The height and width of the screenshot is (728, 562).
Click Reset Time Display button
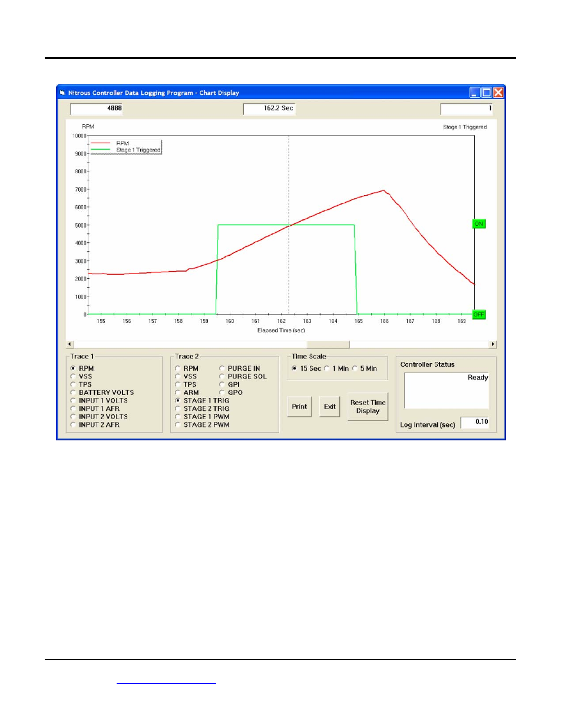[x=368, y=407]
